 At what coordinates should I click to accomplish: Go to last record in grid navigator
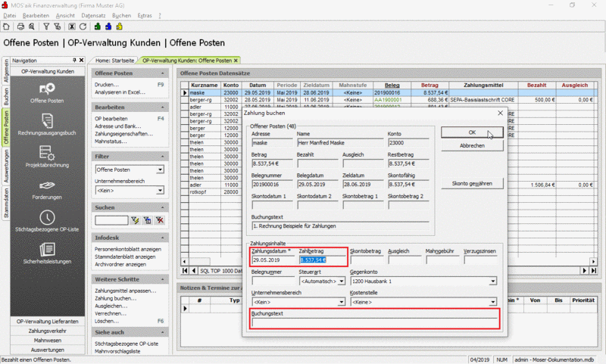(593, 271)
